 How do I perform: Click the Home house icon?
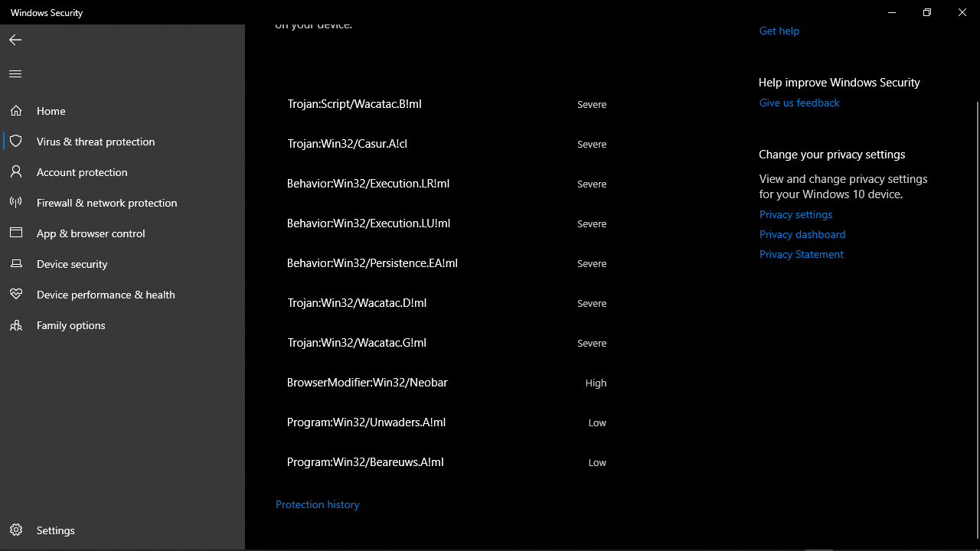tap(16, 111)
